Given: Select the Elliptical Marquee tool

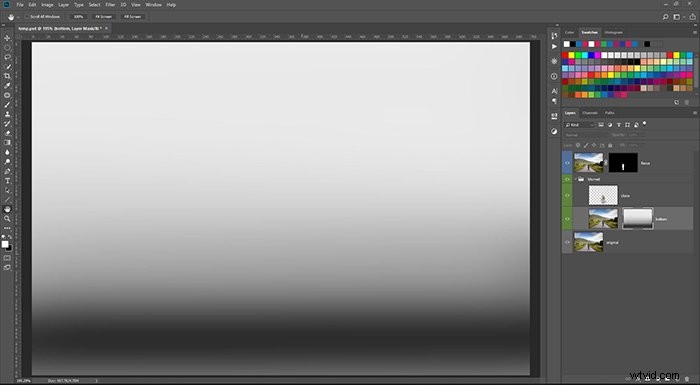Looking at the screenshot, I should [7, 47].
